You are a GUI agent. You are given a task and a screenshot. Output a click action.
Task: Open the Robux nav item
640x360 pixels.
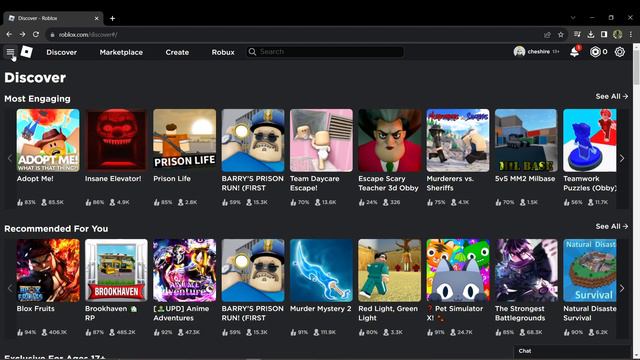[223, 52]
